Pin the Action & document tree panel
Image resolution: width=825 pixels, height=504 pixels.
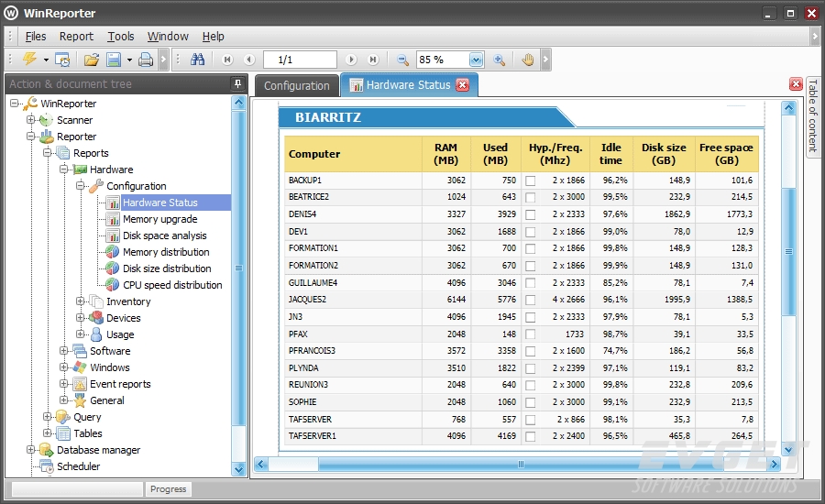[x=237, y=83]
